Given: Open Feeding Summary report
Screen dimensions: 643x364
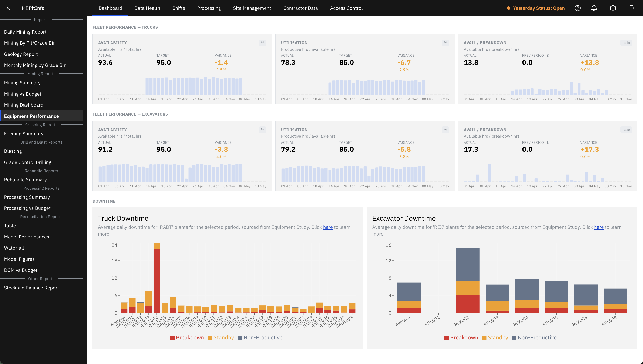Looking at the screenshot, I should (x=41, y=134).
